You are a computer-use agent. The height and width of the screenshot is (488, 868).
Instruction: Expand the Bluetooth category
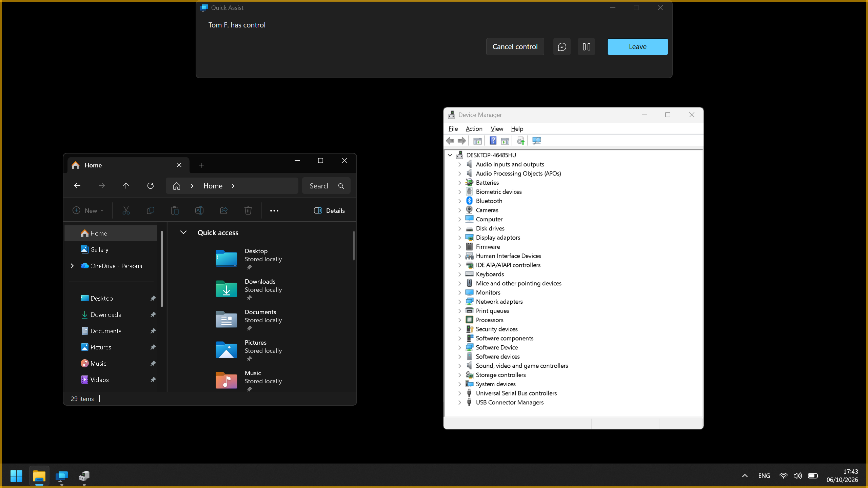pyautogui.click(x=460, y=201)
